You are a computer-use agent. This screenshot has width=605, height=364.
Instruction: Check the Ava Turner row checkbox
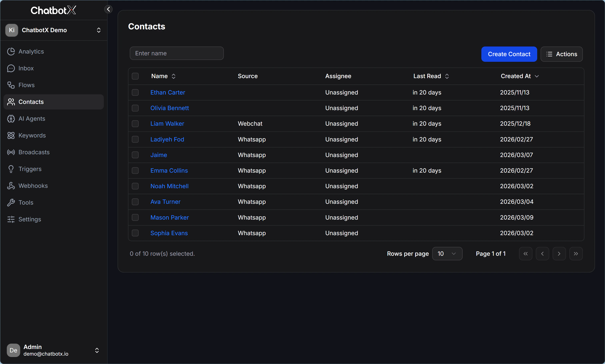(135, 202)
